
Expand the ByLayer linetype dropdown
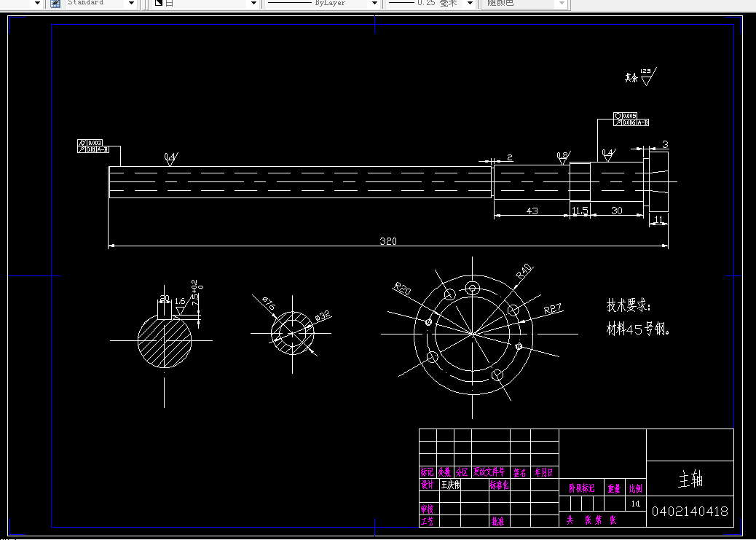coord(374,4)
